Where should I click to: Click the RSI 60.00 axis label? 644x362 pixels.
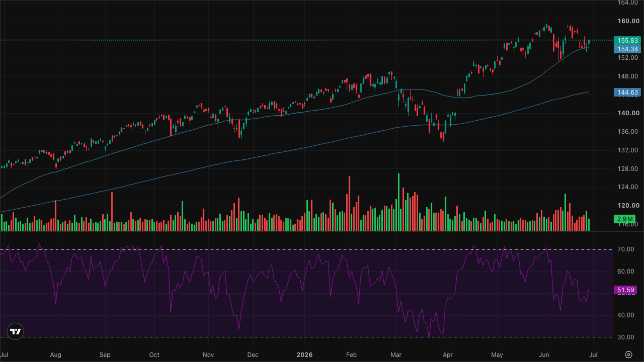(x=626, y=271)
